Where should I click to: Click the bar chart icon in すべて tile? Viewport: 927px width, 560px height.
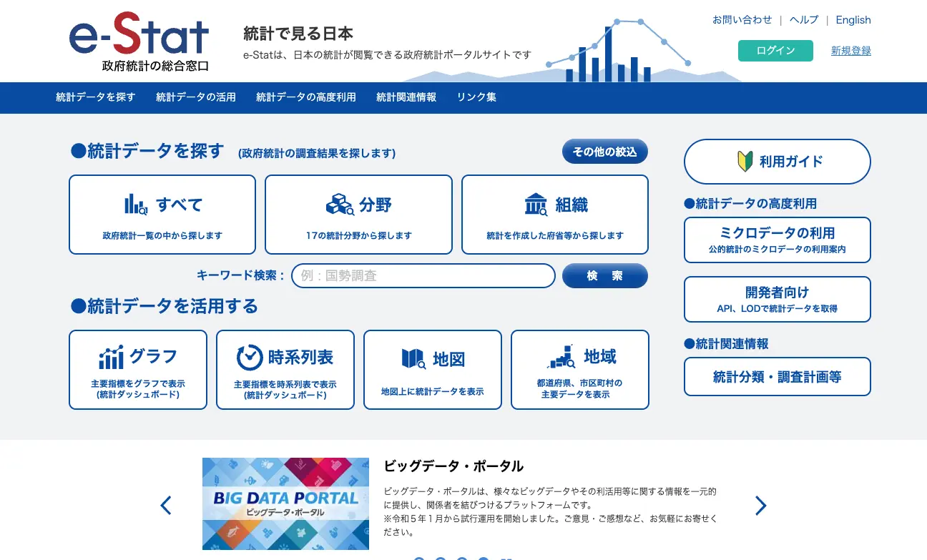[x=136, y=205]
